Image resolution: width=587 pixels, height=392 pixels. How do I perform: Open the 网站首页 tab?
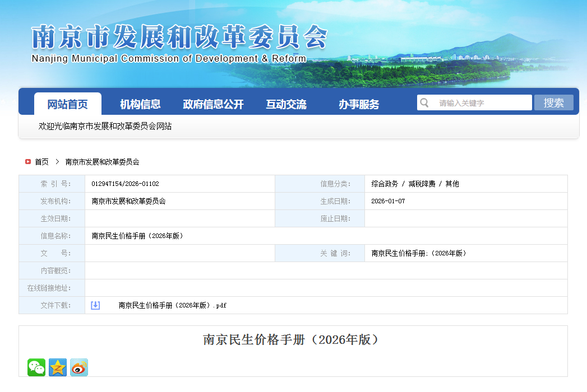tap(67, 104)
